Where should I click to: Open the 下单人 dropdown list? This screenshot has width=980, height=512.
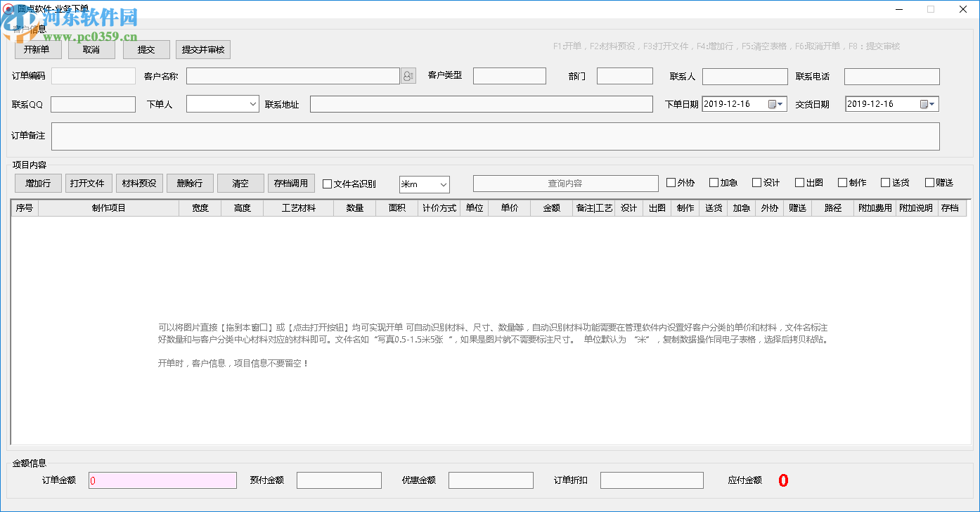253,103
